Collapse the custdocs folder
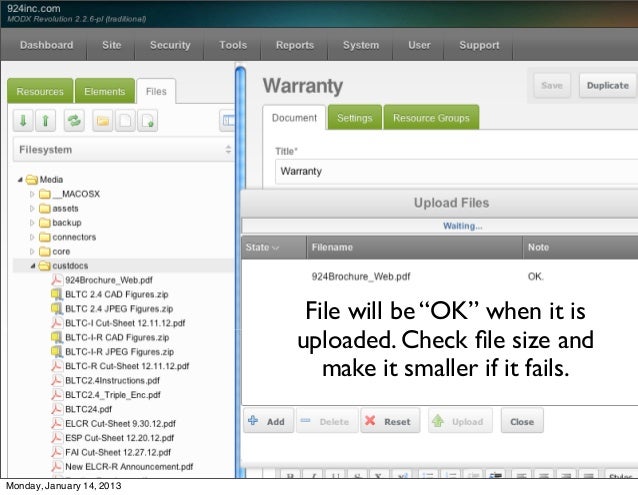The image size is (638, 495). coord(33,266)
